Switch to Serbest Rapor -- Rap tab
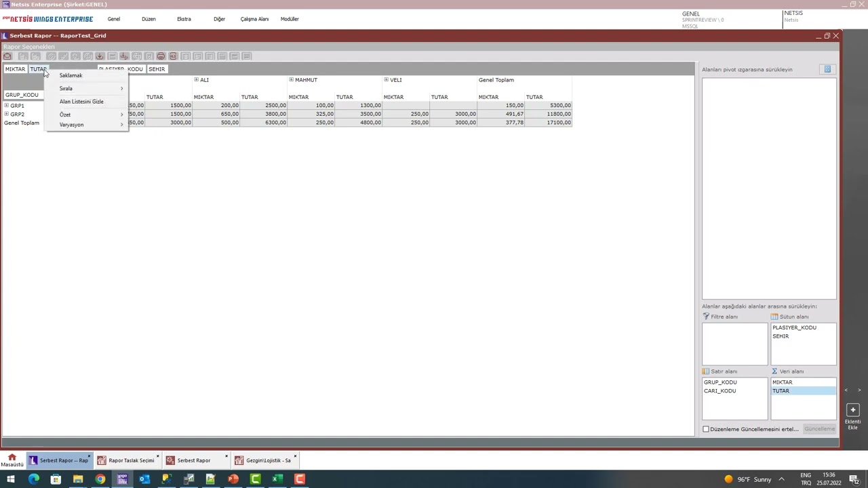 pyautogui.click(x=59, y=460)
